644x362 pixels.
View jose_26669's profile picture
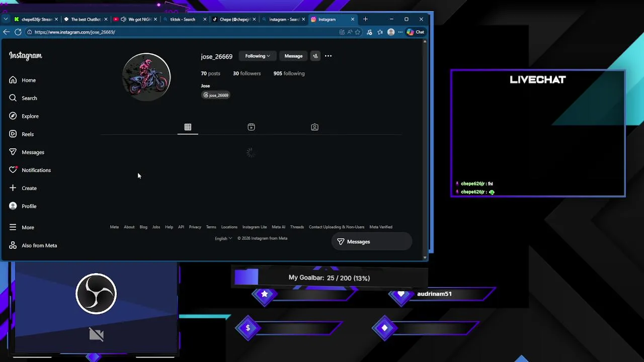[146, 77]
